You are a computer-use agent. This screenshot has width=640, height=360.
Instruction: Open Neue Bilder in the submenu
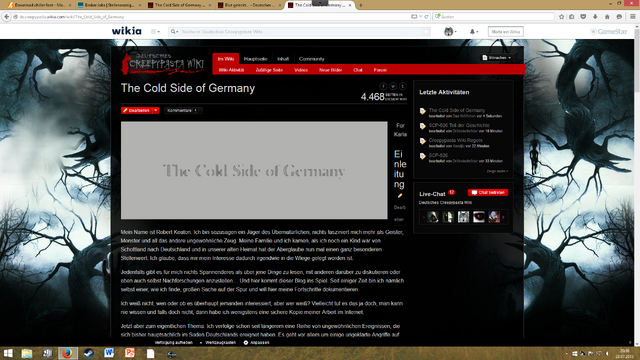tap(331, 70)
